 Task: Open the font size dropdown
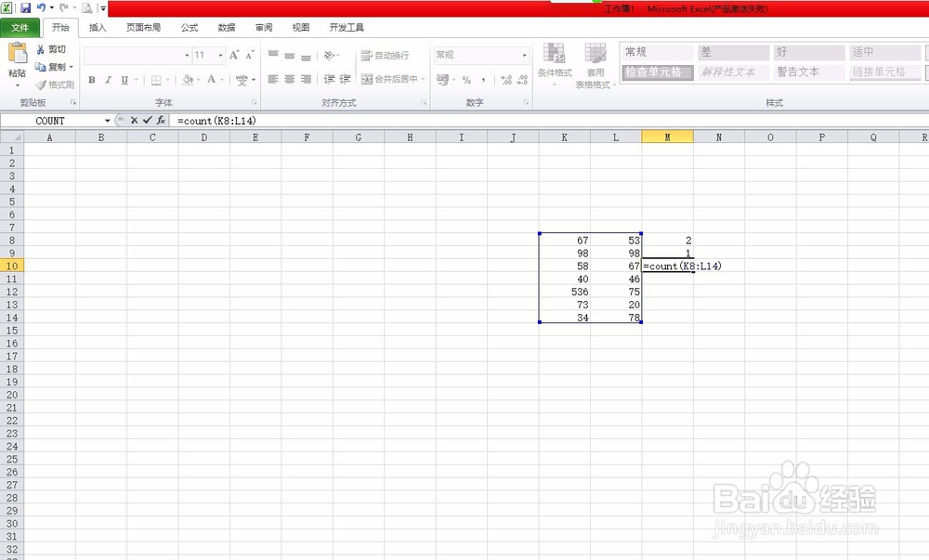tap(221, 55)
